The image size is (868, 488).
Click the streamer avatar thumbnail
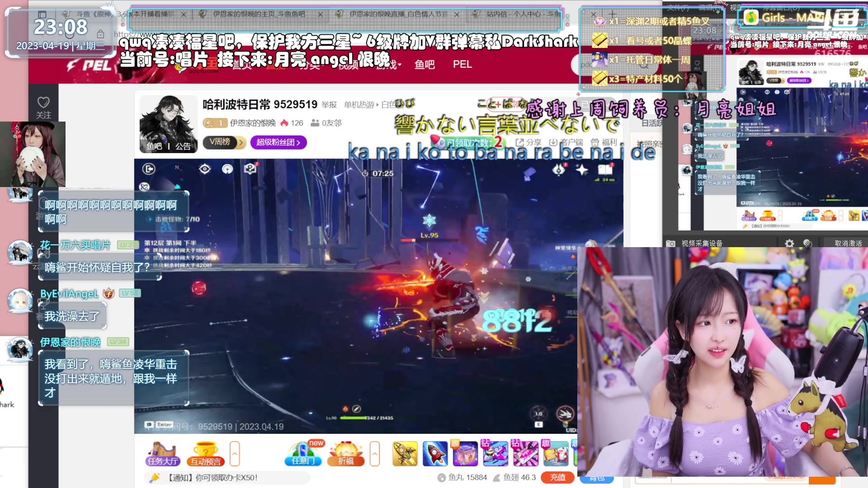point(168,124)
